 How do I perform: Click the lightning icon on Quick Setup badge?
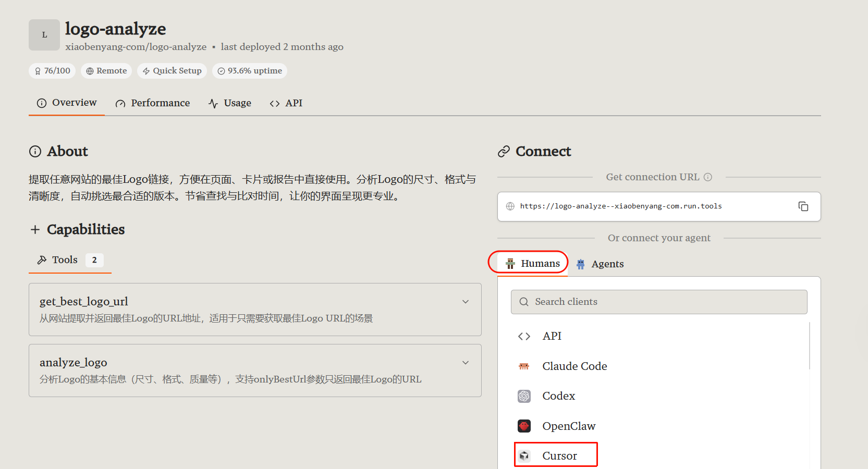pos(146,71)
